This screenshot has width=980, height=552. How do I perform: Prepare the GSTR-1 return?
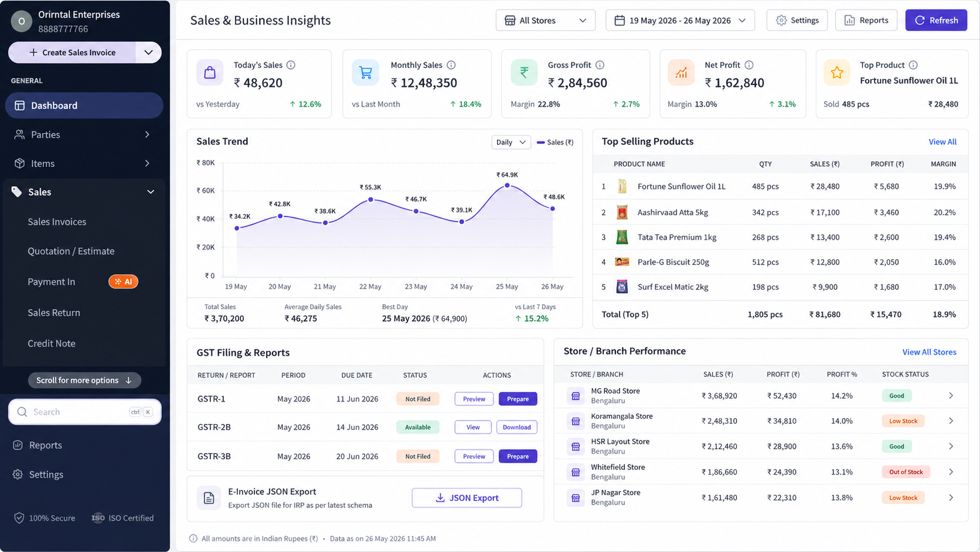click(518, 399)
